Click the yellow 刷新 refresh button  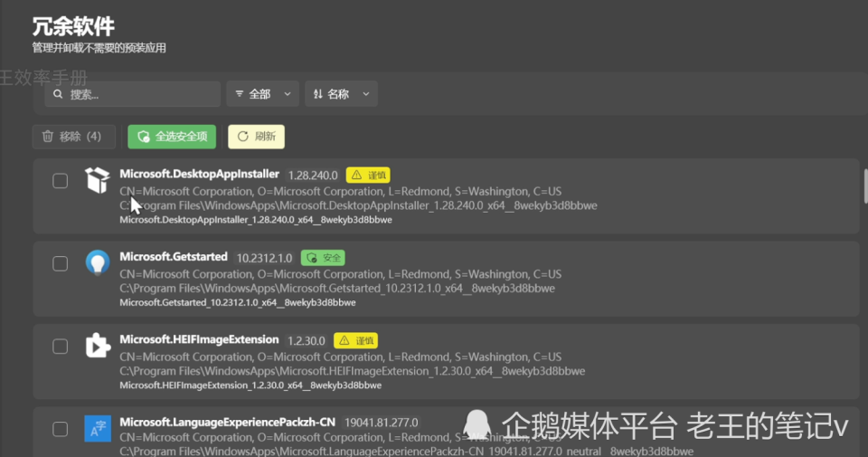[256, 137]
